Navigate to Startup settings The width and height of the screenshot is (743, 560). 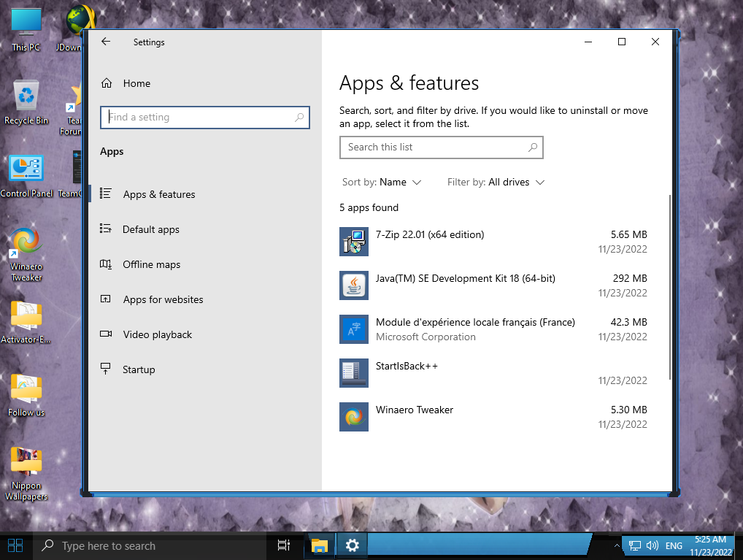pos(139,369)
